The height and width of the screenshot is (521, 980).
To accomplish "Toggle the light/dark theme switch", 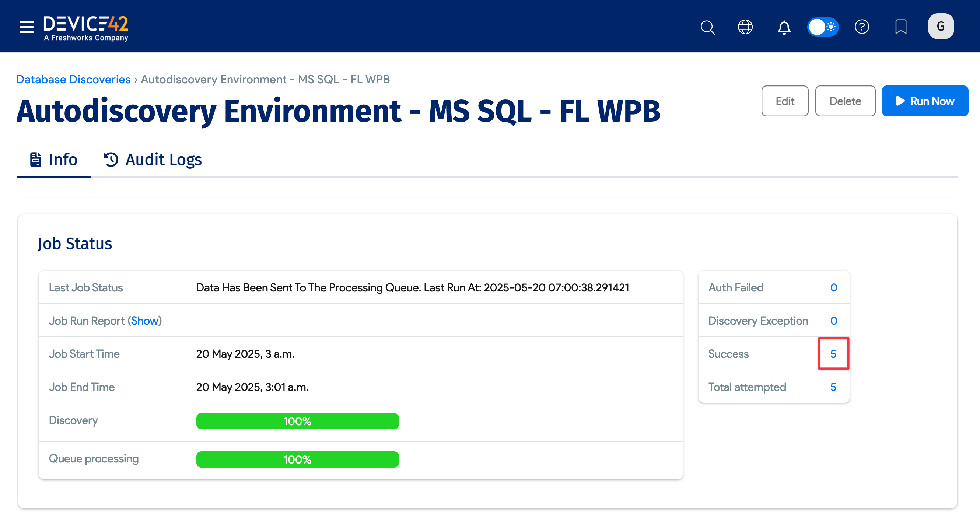I will 822,27.
